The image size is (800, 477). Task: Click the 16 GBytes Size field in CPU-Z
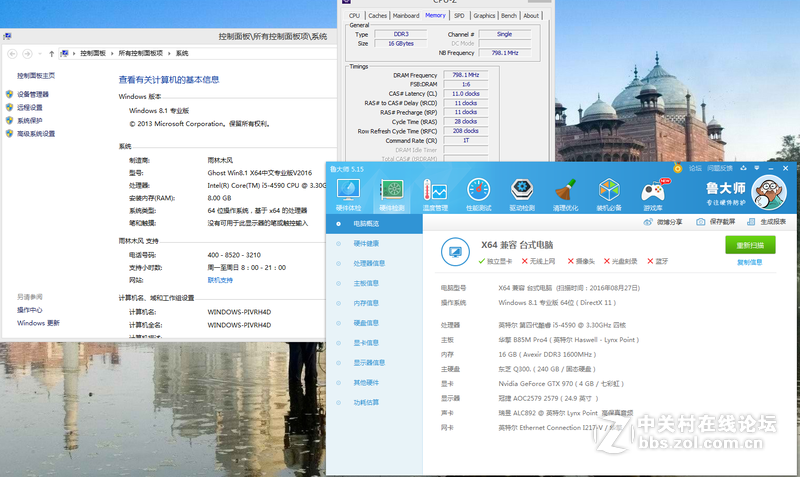pyautogui.click(x=401, y=44)
